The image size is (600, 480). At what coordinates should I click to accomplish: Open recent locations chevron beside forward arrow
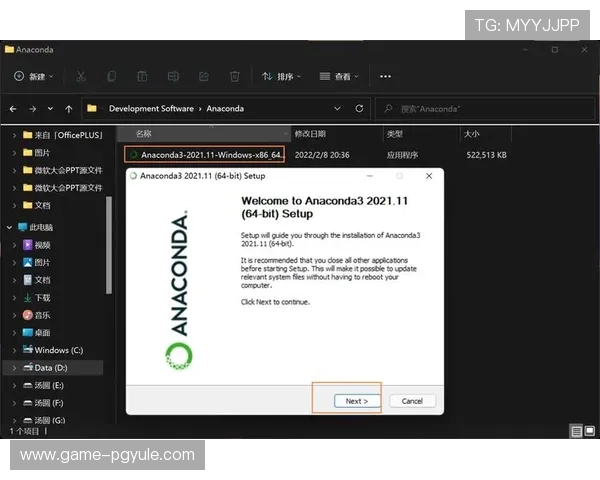(x=50, y=109)
